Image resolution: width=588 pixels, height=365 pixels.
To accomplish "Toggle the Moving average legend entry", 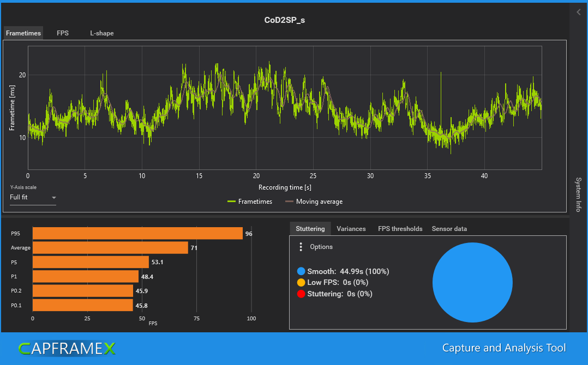I will 314,202.
